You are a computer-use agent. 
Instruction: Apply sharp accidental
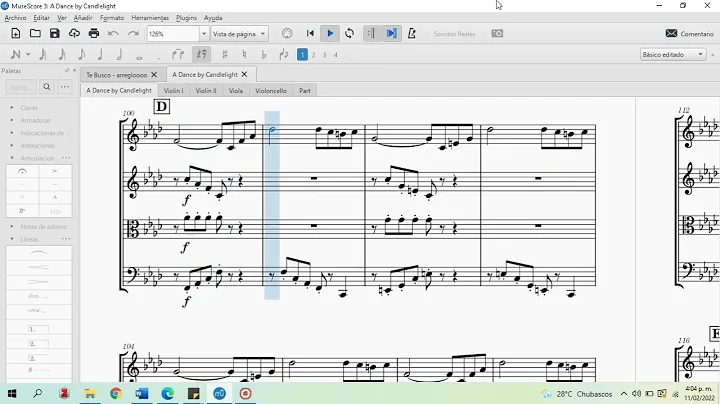225,55
